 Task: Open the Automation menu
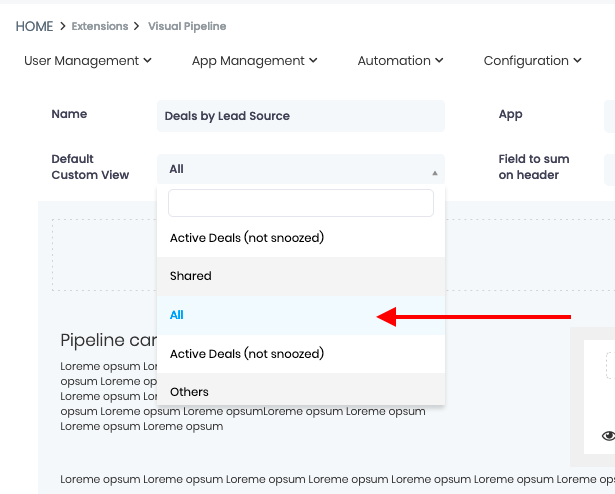pyautogui.click(x=400, y=61)
